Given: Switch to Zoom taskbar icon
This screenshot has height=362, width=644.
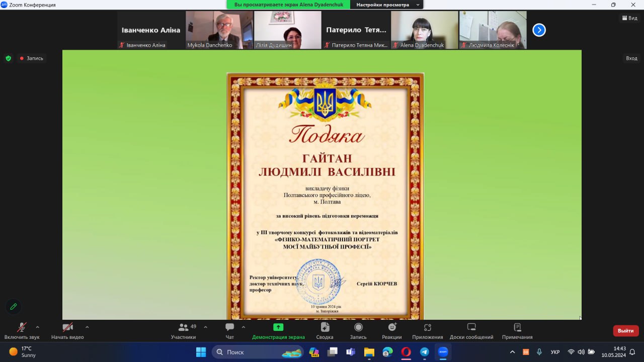Looking at the screenshot, I should 443,352.
